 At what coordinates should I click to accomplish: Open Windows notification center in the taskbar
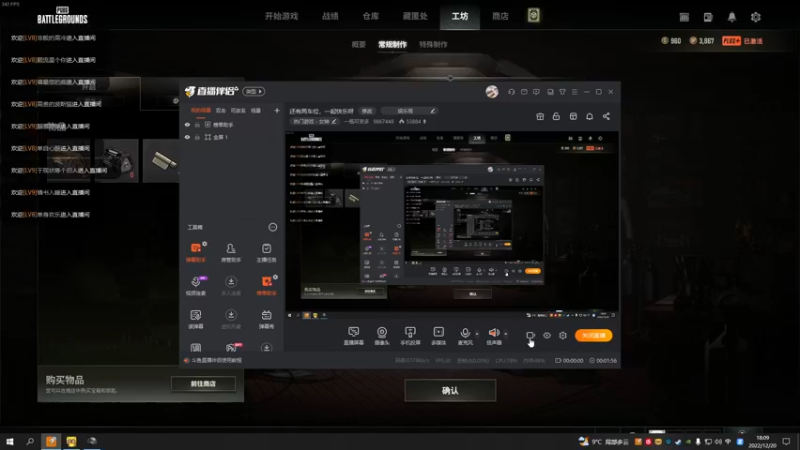pos(786,441)
